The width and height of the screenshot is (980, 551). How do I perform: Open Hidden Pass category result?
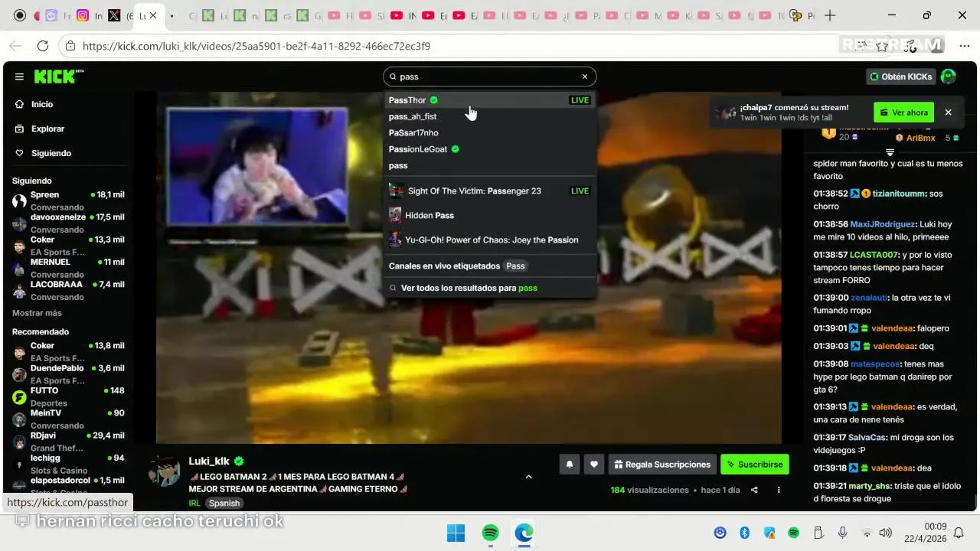coord(489,215)
